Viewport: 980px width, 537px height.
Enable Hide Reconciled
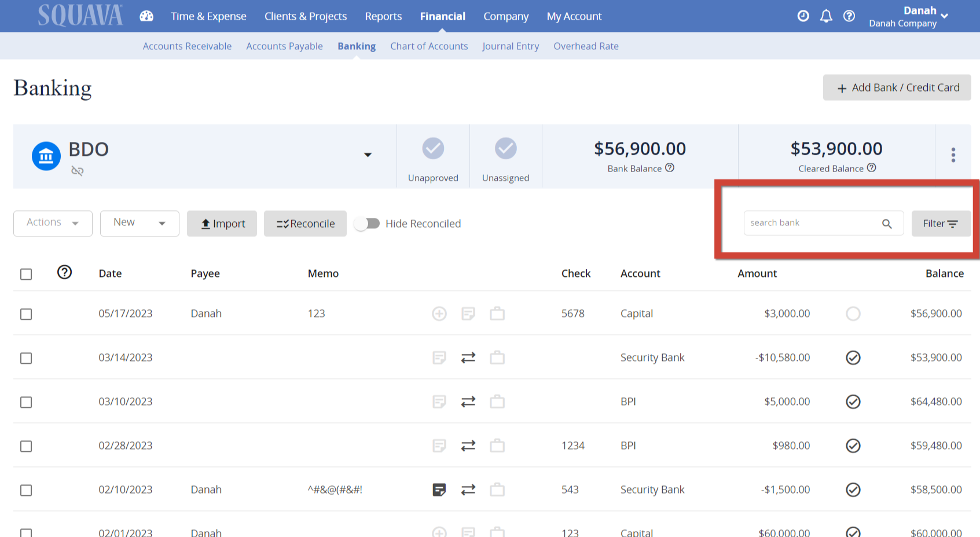pyautogui.click(x=368, y=223)
